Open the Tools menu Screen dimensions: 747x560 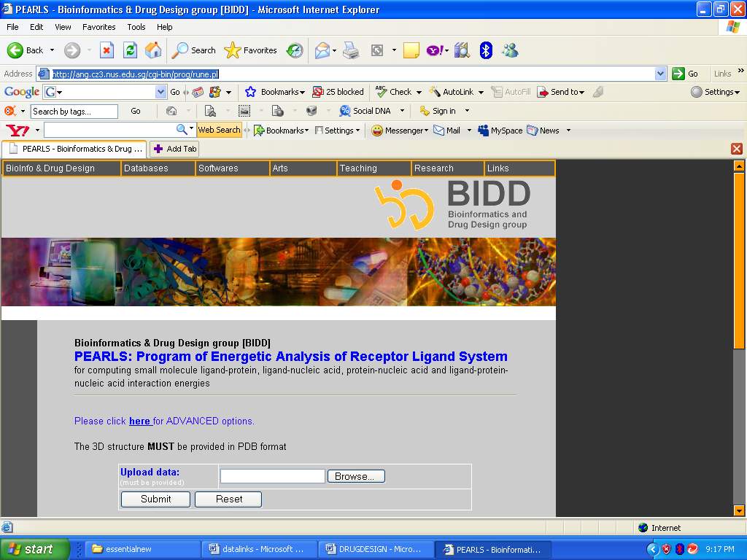tap(136, 27)
